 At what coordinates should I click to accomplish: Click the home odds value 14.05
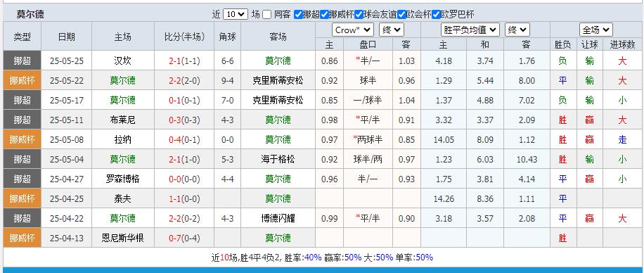click(444, 140)
